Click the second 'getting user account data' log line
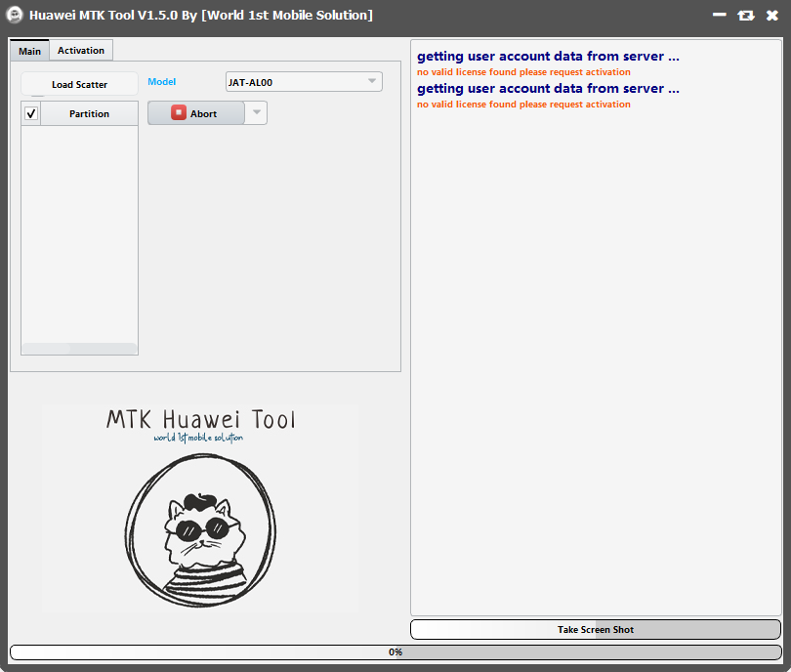Viewport: 791px width, 672px height. (548, 88)
